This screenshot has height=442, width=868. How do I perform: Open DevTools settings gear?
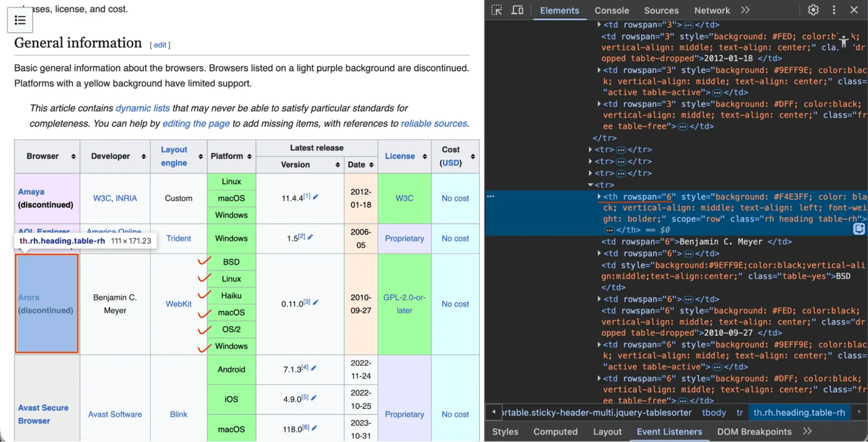pyautogui.click(x=813, y=10)
